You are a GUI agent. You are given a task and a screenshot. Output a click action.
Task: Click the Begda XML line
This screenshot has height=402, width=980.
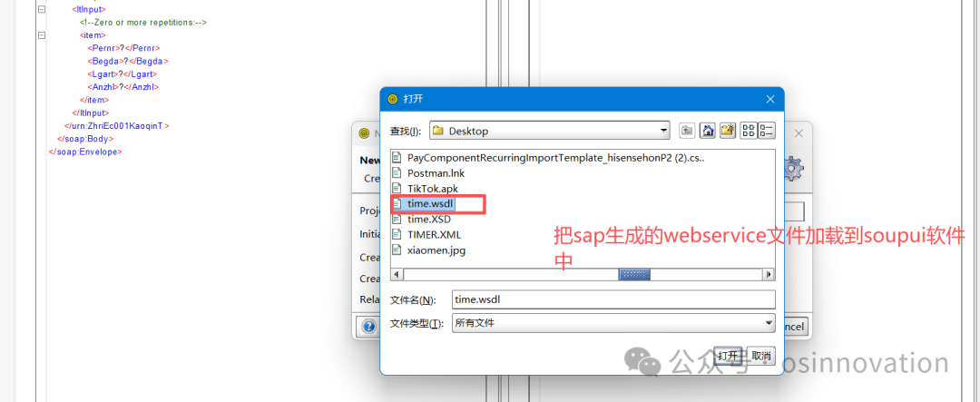click(x=128, y=62)
